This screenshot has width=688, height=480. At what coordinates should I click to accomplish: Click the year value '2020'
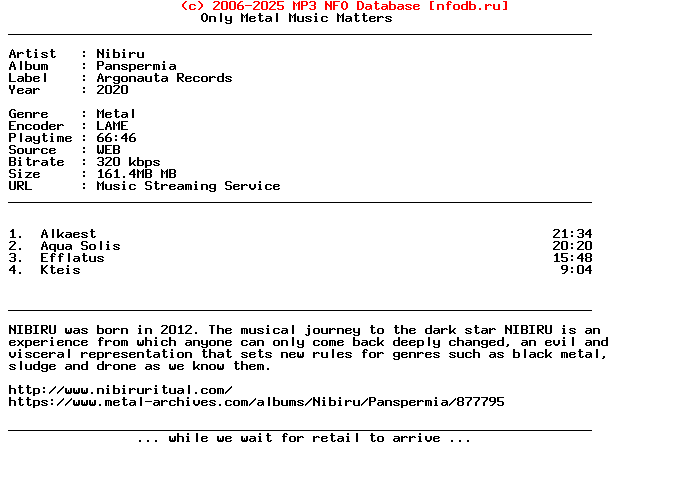coord(112,90)
